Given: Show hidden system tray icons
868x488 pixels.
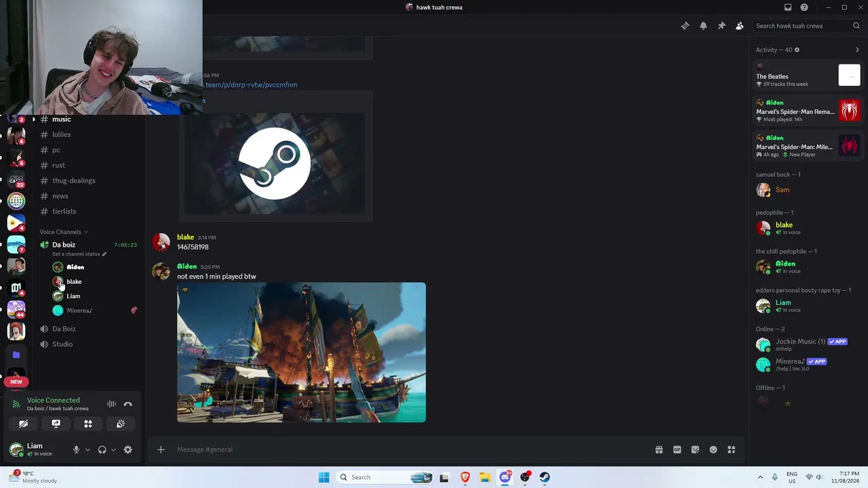Looking at the screenshot, I should pyautogui.click(x=760, y=477).
